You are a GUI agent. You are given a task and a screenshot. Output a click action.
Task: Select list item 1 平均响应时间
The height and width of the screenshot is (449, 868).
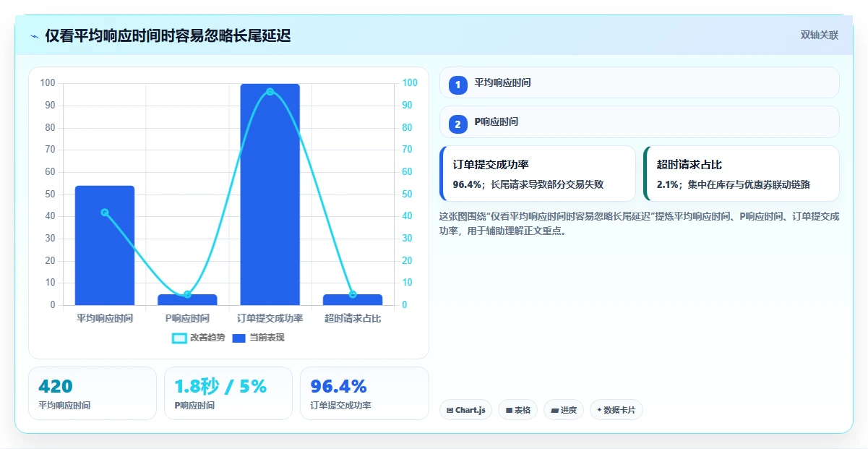click(640, 82)
